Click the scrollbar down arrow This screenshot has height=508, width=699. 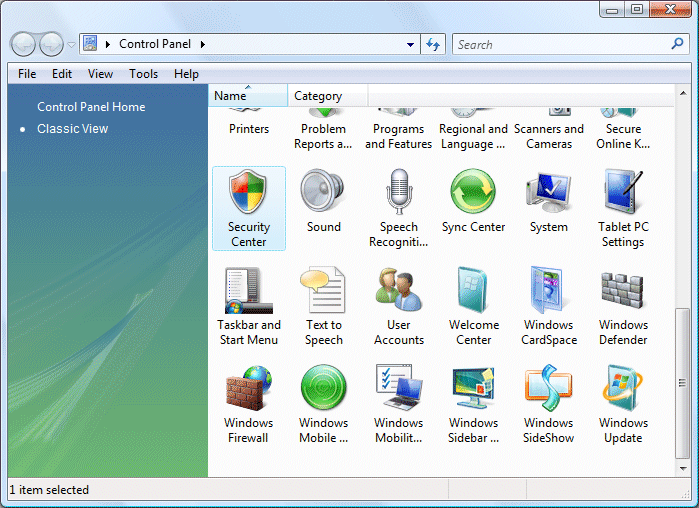[683, 468]
